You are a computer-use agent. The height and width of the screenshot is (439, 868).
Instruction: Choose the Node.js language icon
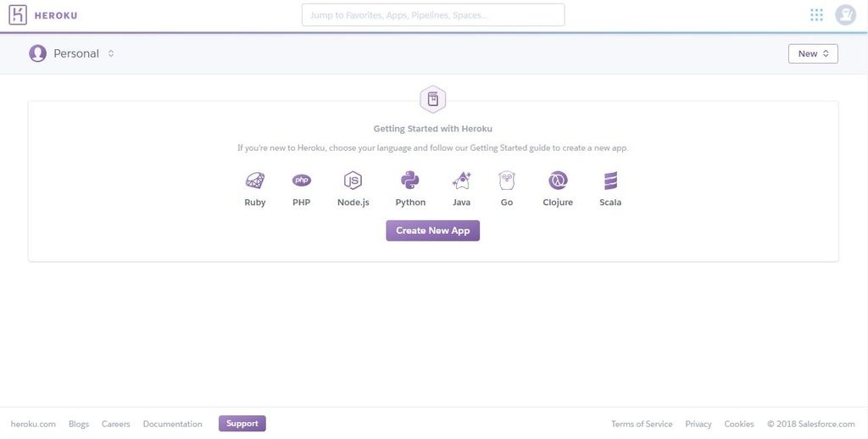(x=353, y=181)
